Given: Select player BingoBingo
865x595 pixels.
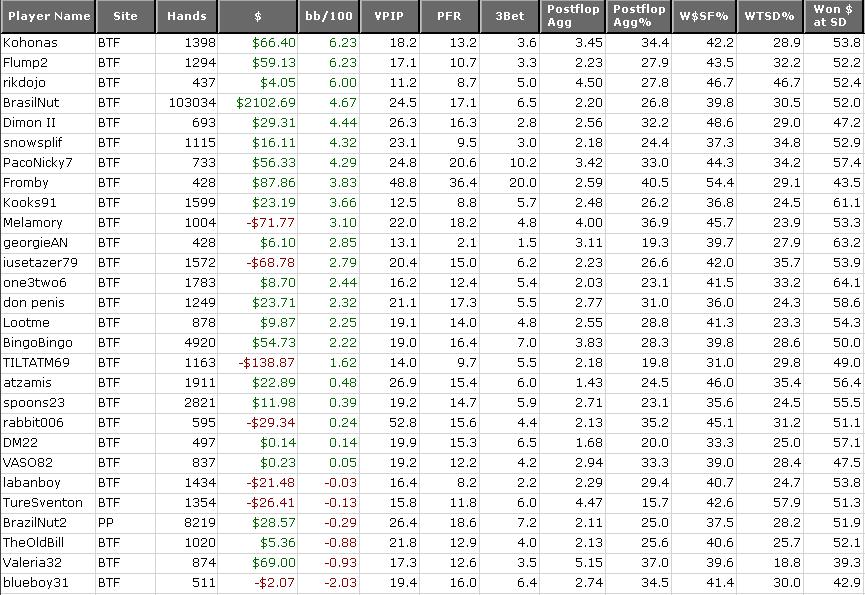Looking at the screenshot, I should point(38,342).
